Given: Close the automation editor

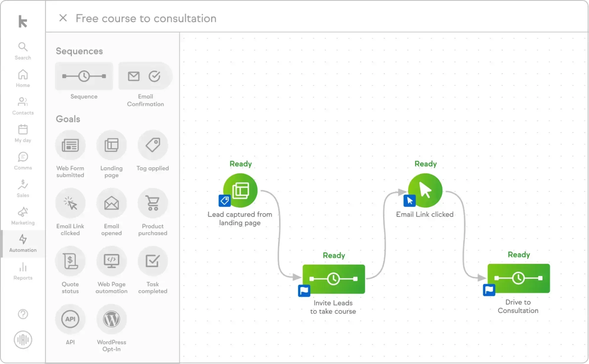Looking at the screenshot, I should (x=63, y=18).
